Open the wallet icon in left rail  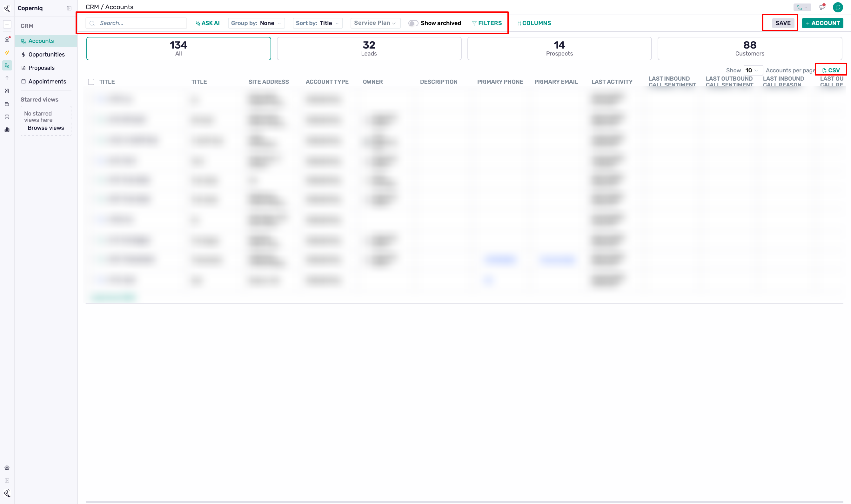pyautogui.click(x=7, y=104)
